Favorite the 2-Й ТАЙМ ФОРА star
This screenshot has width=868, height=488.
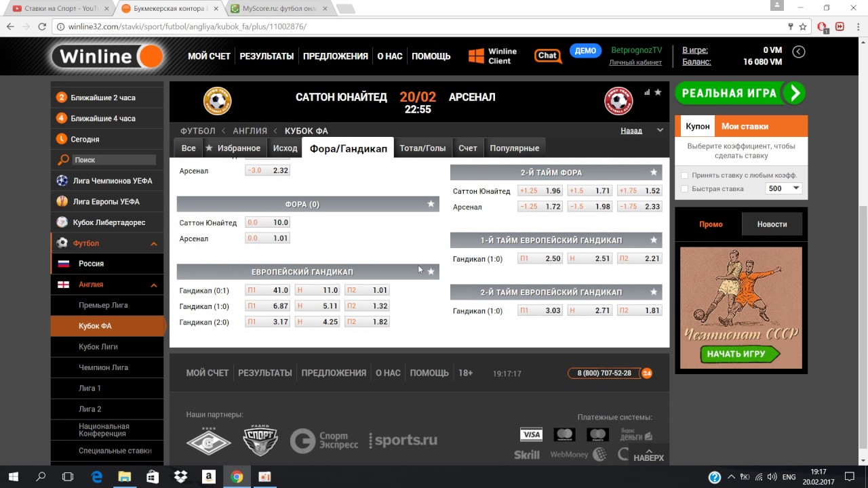point(654,172)
